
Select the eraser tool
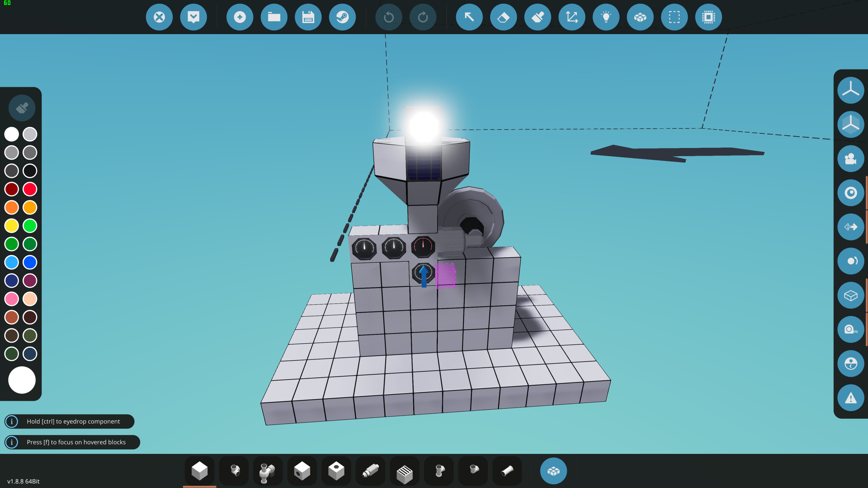pos(503,17)
